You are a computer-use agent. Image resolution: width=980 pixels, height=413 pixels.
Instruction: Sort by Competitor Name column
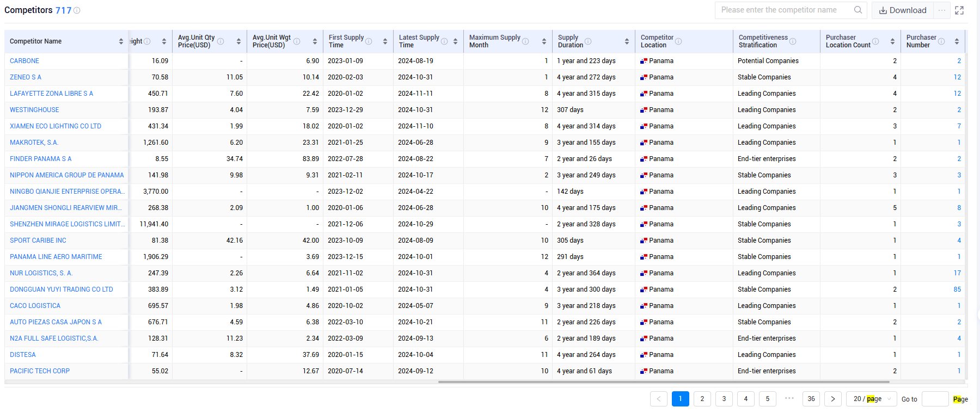(x=121, y=41)
